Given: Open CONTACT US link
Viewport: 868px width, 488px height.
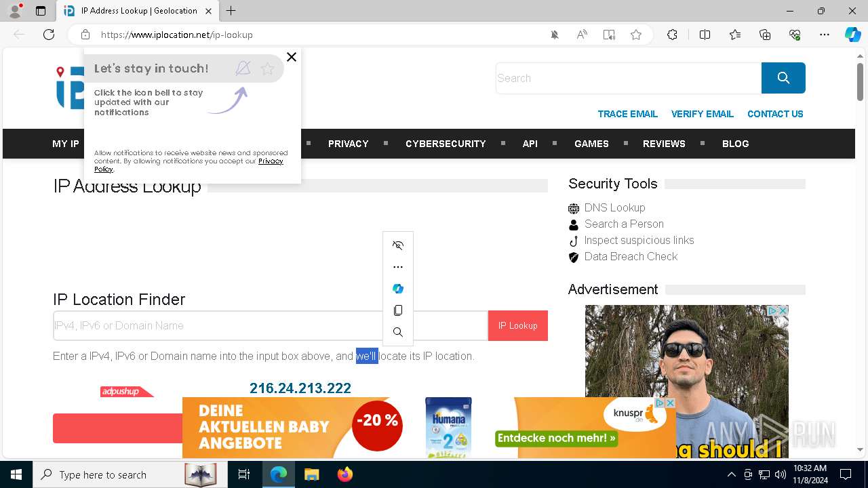Looking at the screenshot, I should pos(775,114).
